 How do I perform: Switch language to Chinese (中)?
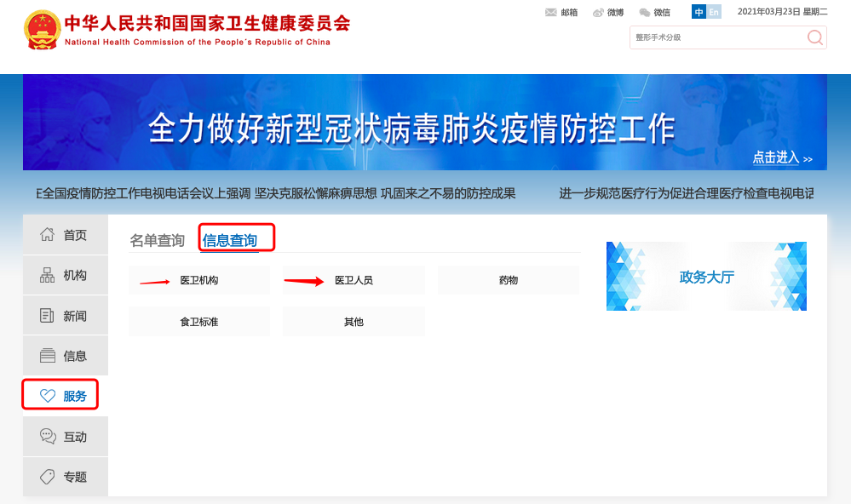coord(699,12)
